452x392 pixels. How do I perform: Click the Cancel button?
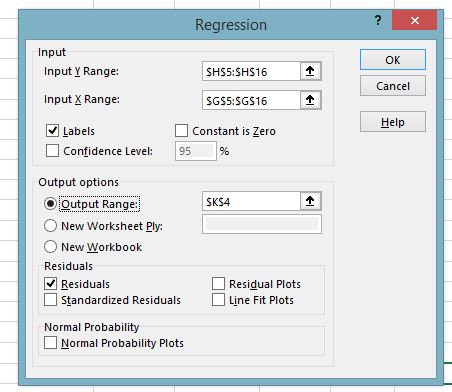click(x=393, y=86)
